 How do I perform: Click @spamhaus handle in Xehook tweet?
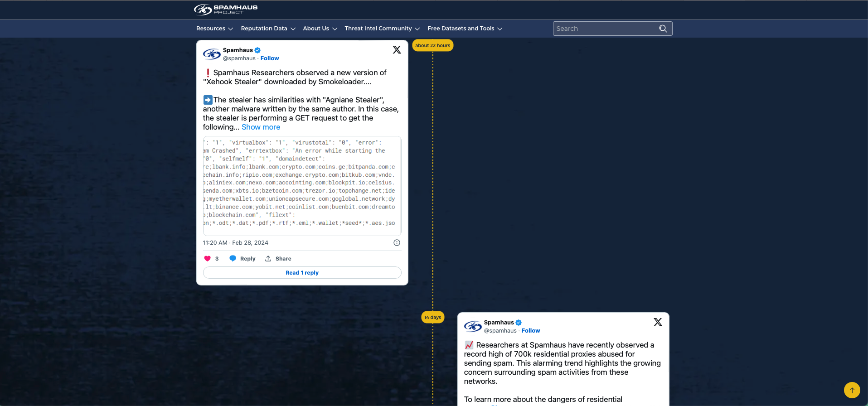click(x=239, y=58)
